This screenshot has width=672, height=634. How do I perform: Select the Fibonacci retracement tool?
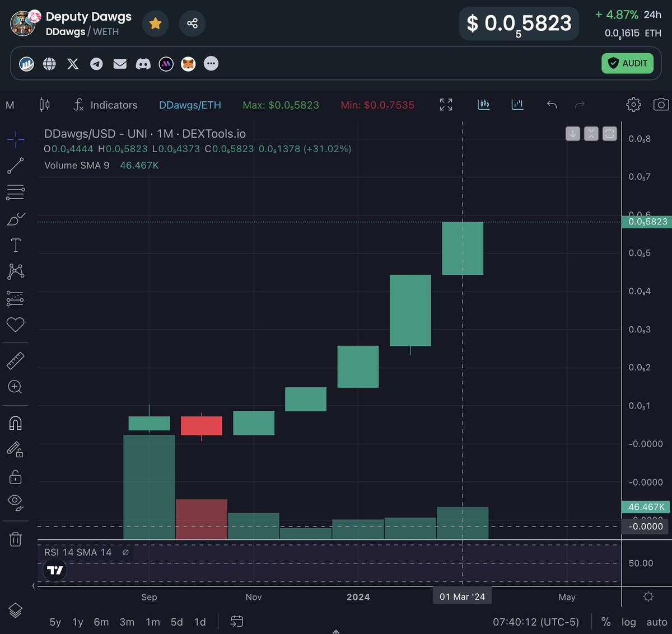pyautogui.click(x=16, y=192)
